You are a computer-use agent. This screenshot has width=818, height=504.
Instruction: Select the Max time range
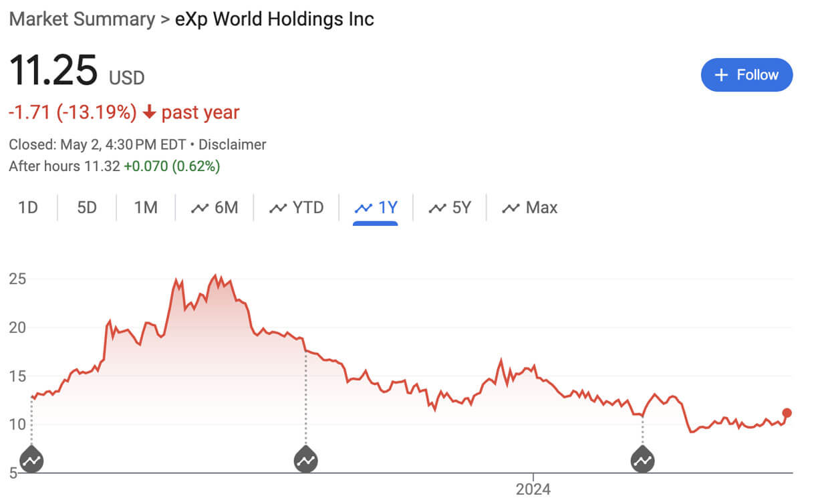pos(540,208)
